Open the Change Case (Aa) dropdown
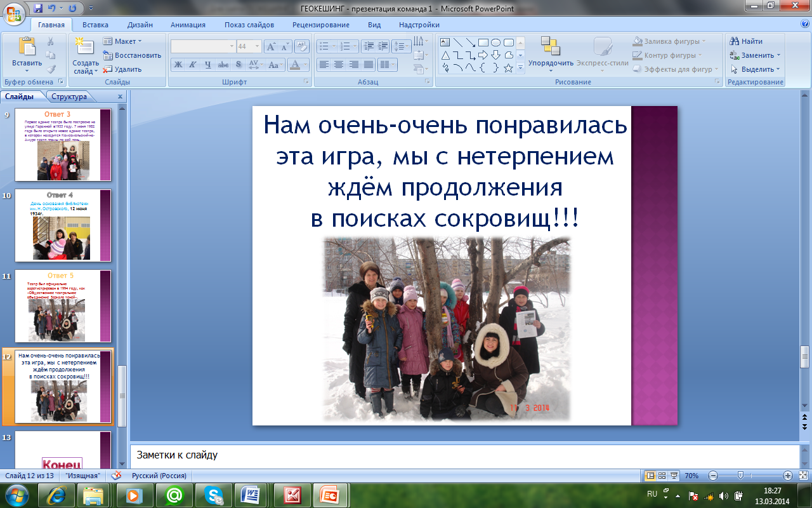This screenshot has height=508, width=812. (275, 65)
